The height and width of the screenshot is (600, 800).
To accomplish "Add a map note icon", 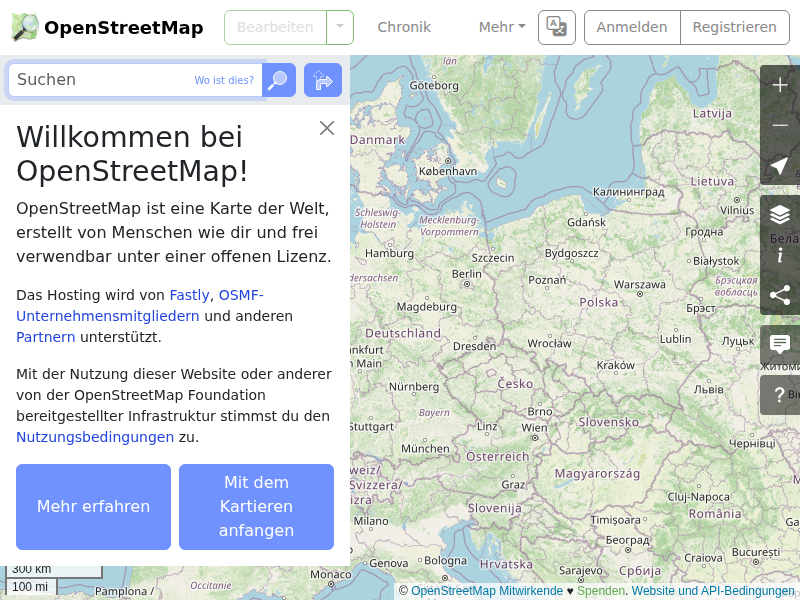I will click(x=780, y=345).
